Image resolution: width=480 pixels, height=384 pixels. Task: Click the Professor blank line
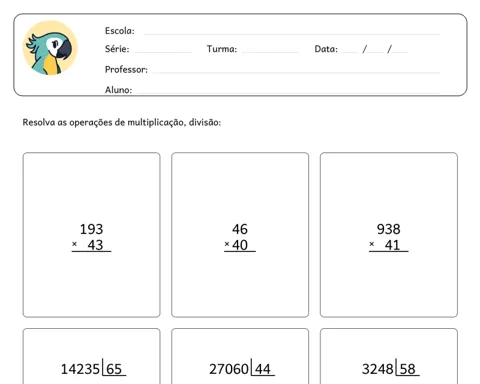(296, 72)
